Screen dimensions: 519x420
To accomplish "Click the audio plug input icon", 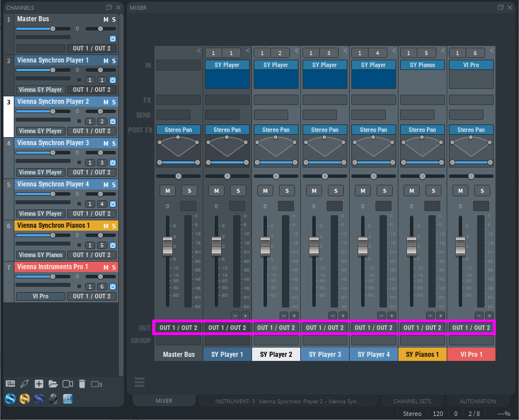I will (25, 384).
